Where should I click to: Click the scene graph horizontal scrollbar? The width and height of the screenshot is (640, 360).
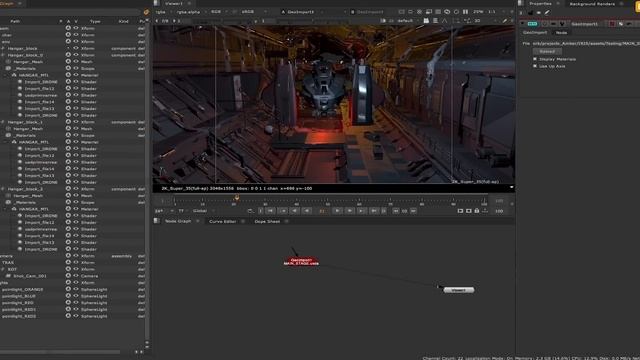(x=61, y=351)
